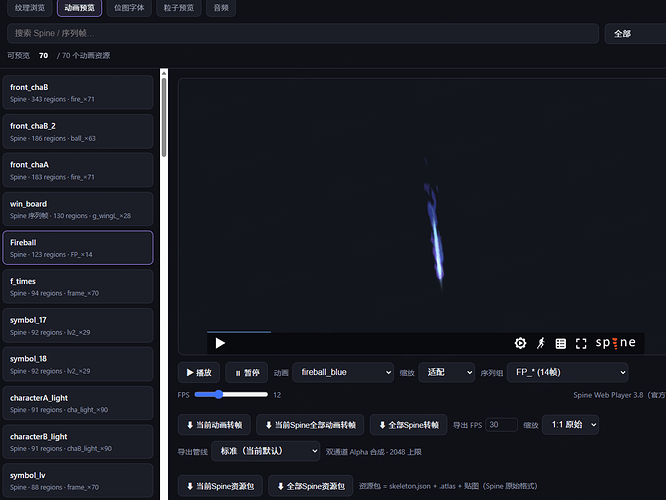Image resolution: width=666 pixels, height=500 pixels.
Task: Expand the 适配 zoom dropdown
Action: pyautogui.click(x=446, y=373)
